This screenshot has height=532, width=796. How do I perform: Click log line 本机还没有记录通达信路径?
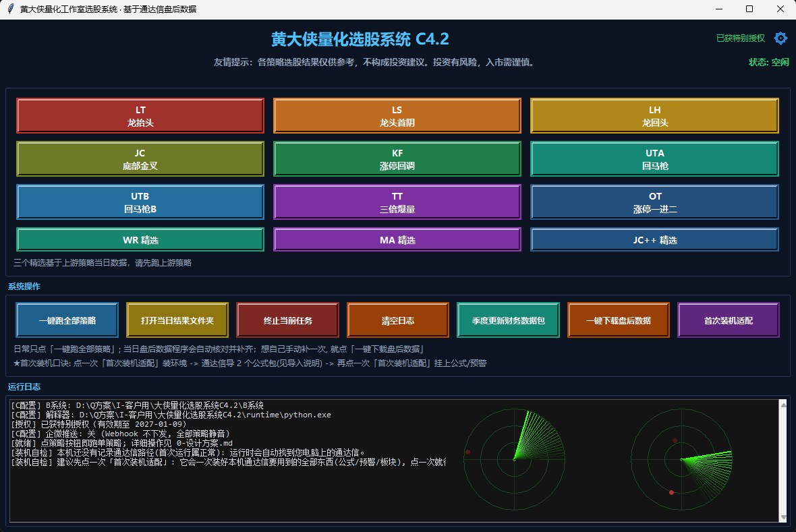click(x=188, y=452)
